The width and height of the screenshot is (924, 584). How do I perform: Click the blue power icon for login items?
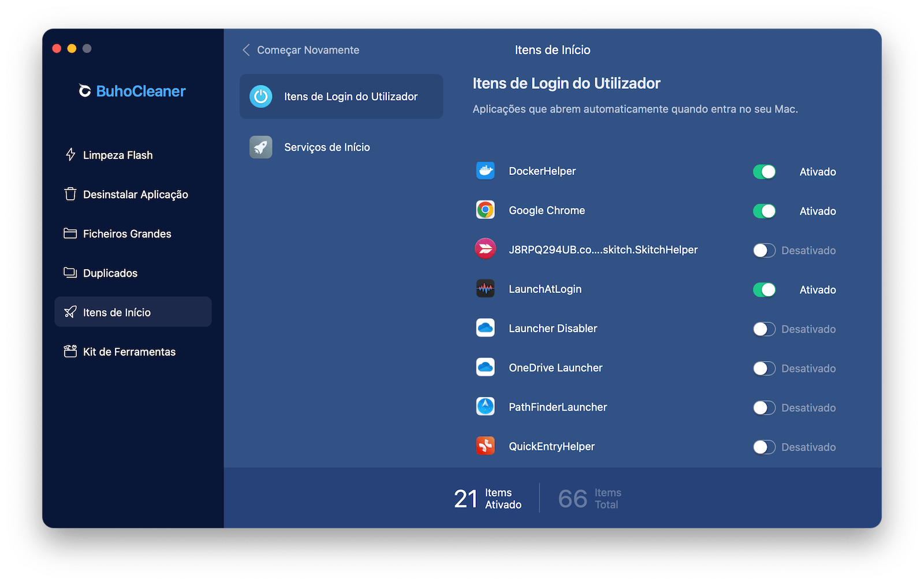click(x=261, y=96)
